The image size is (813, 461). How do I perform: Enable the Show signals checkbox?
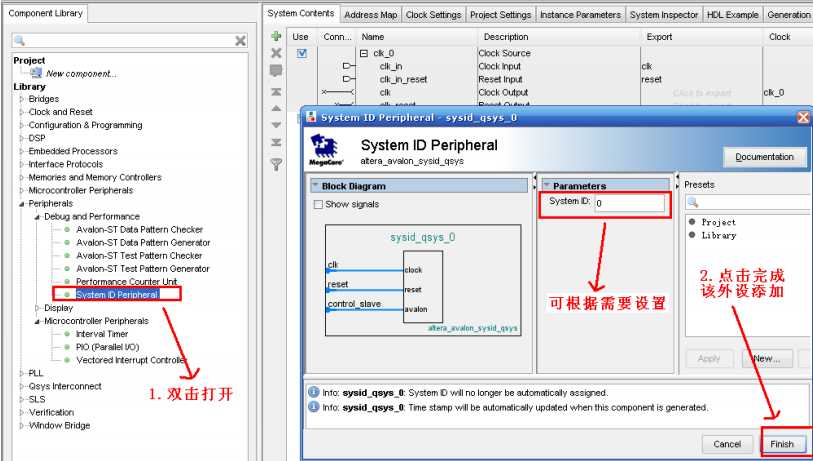click(x=318, y=204)
